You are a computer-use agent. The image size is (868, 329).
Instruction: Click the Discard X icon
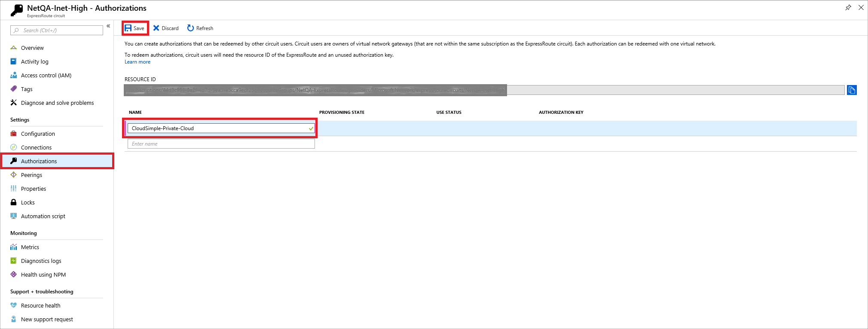tap(156, 28)
